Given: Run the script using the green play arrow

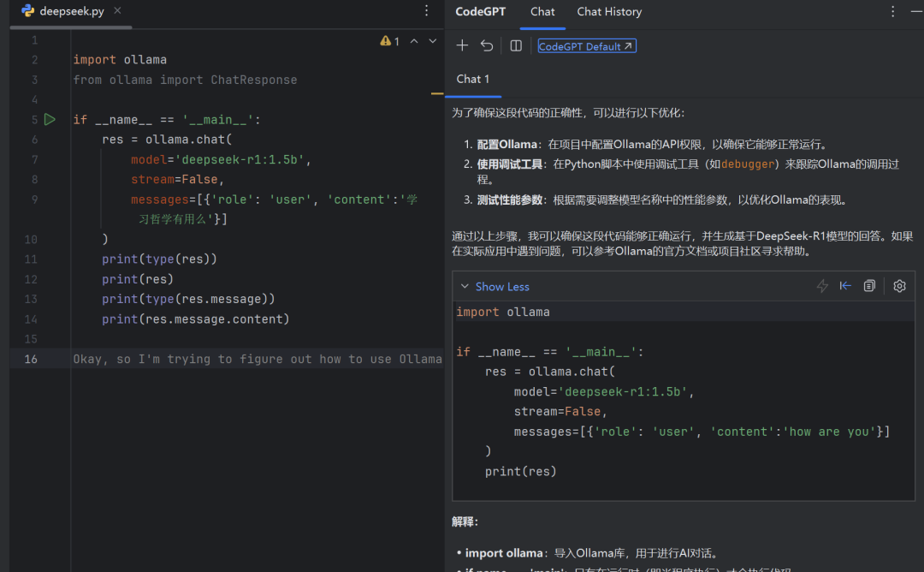Looking at the screenshot, I should tap(49, 119).
